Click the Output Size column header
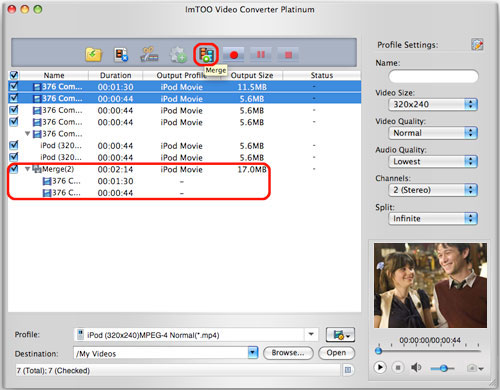This screenshot has height=390, width=500. tap(252, 75)
